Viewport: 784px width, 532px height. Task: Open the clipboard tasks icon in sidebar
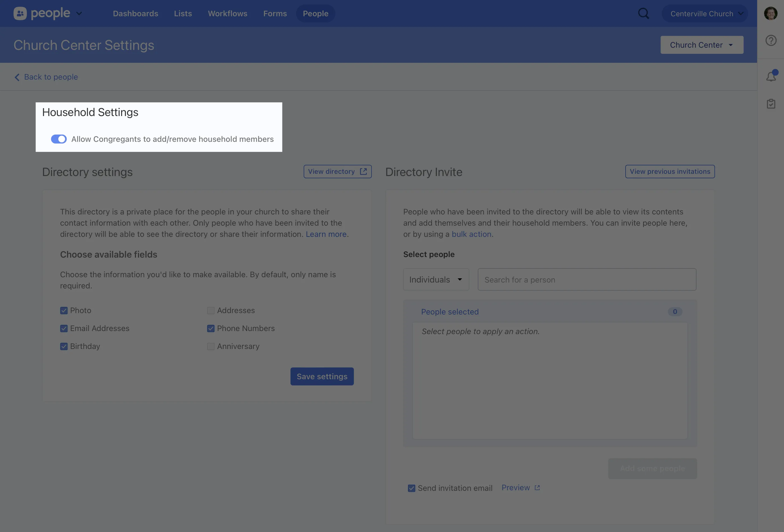(x=771, y=103)
